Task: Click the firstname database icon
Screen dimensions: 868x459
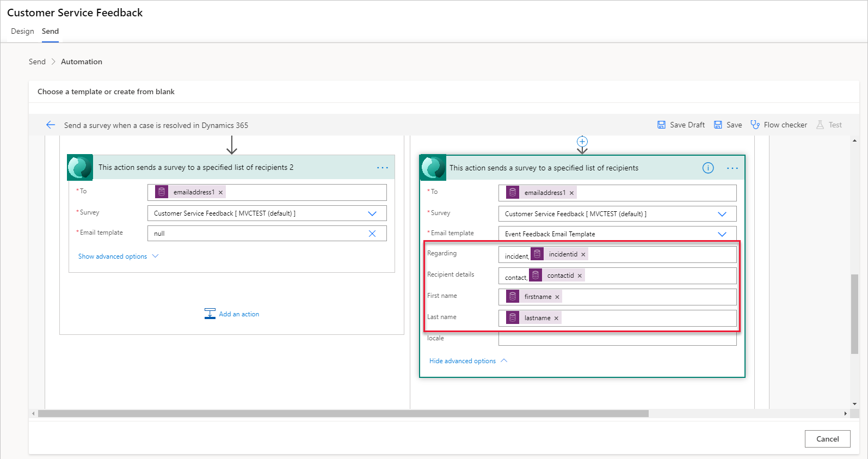Action: pos(513,296)
